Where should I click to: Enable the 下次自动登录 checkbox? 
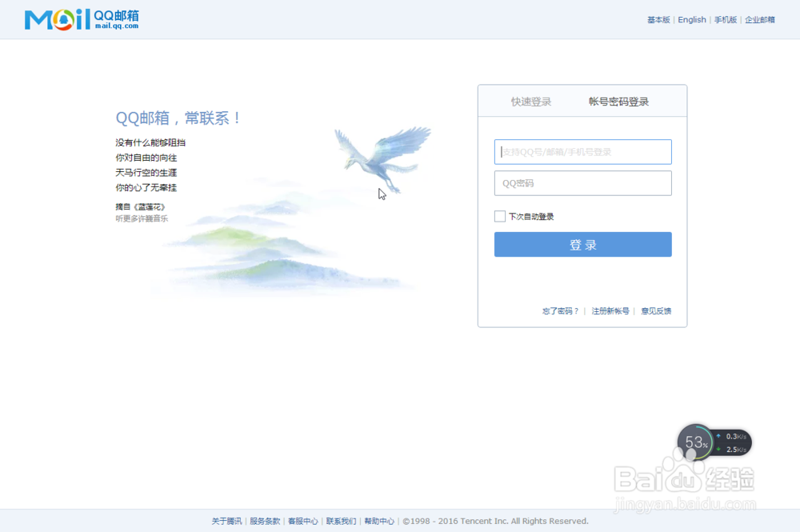click(500, 216)
